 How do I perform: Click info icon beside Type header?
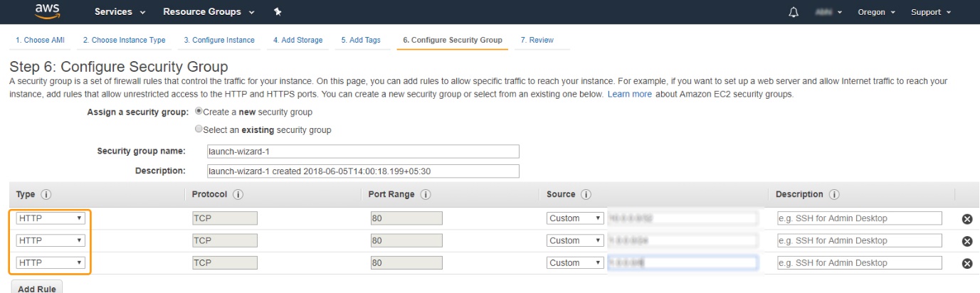point(46,195)
